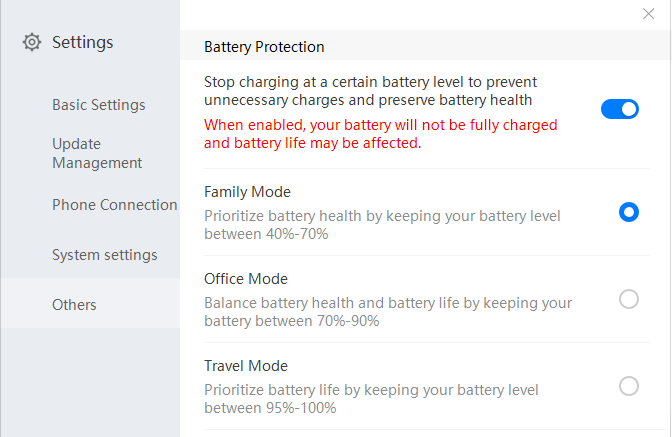Image resolution: width=672 pixels, height=437 pixels.
Task: Select the Family Mode radio button
Action: tap(629, 212)
